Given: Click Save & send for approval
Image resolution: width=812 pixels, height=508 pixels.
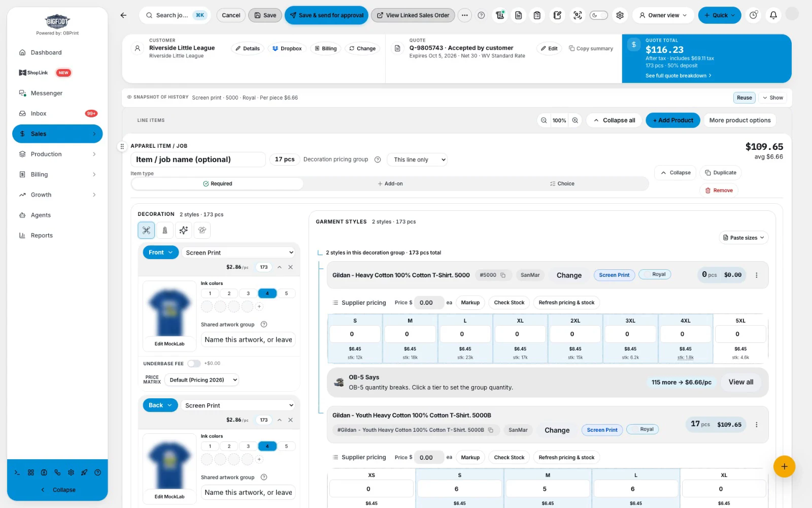Looking at the screenshot, I should coord(326,15).
